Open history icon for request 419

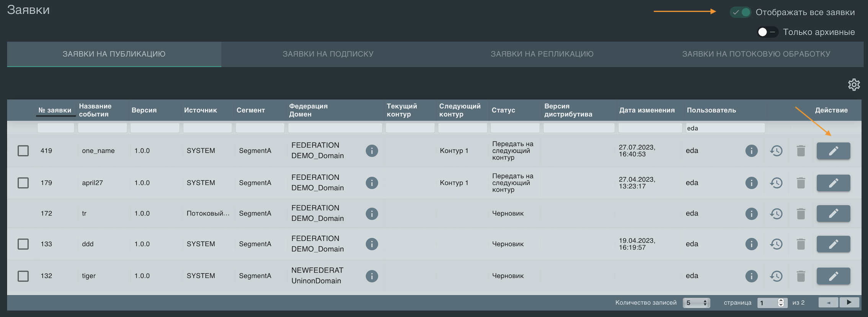click(776, 151)
